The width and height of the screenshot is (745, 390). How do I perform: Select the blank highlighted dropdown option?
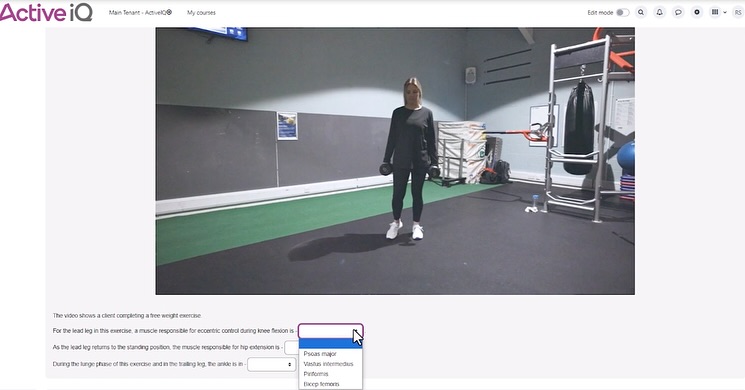[331, 343]
